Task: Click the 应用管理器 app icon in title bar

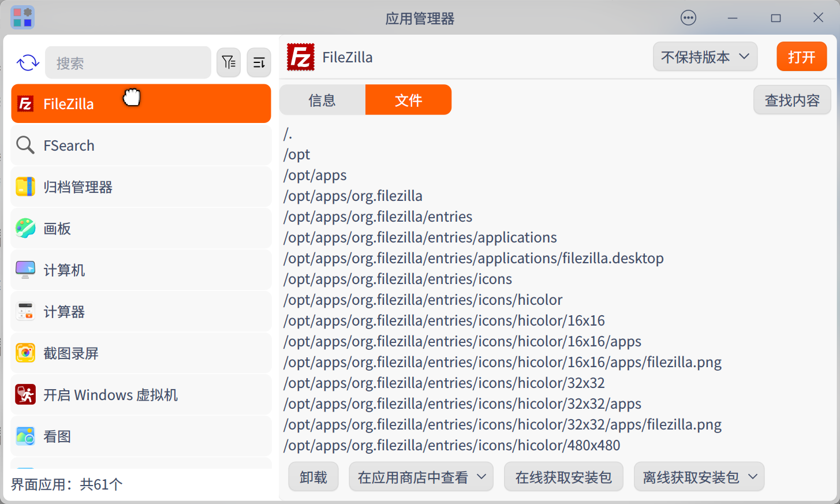Action: (23, 18)
